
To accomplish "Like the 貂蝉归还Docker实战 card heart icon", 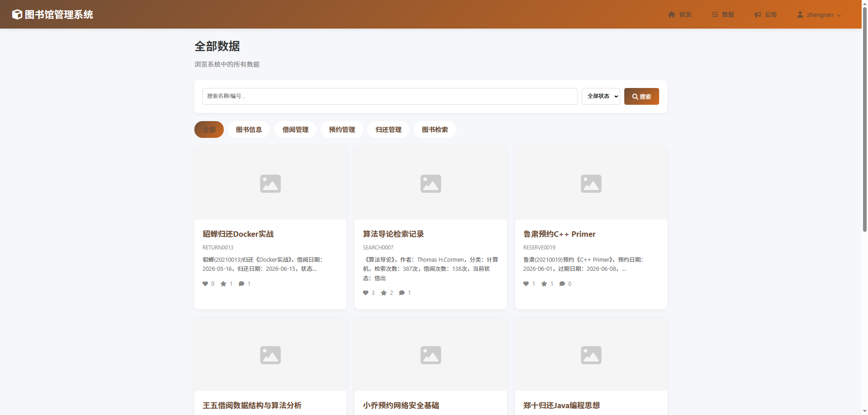I will [x=205, y=284].
